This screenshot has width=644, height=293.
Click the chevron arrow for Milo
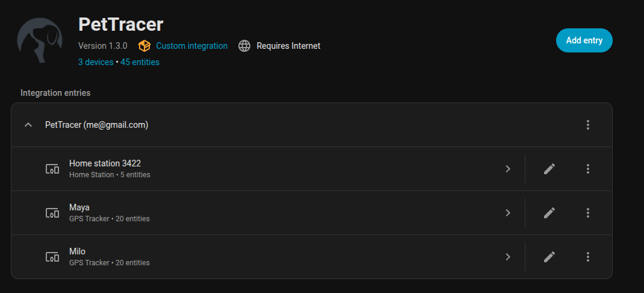508,257
